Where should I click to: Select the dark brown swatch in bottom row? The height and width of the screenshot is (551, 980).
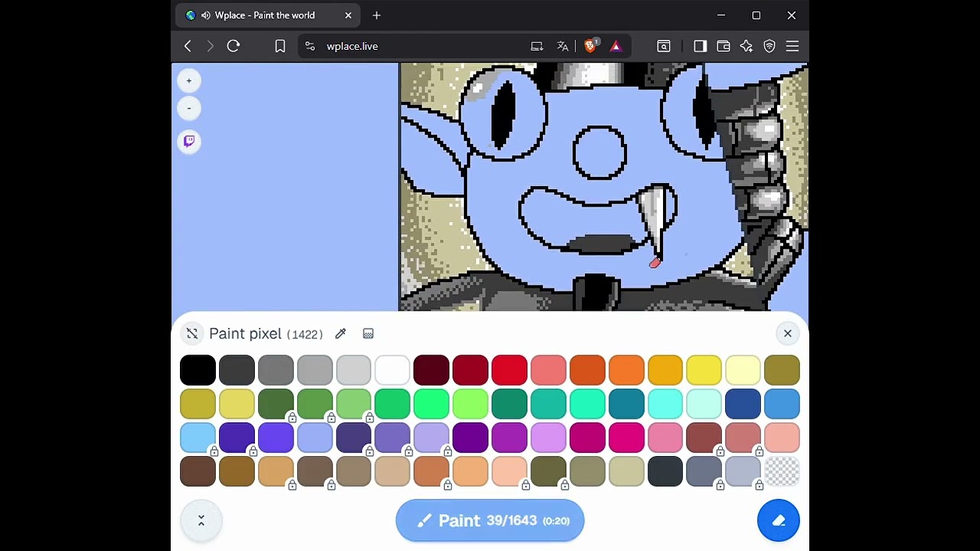point(198,471)
